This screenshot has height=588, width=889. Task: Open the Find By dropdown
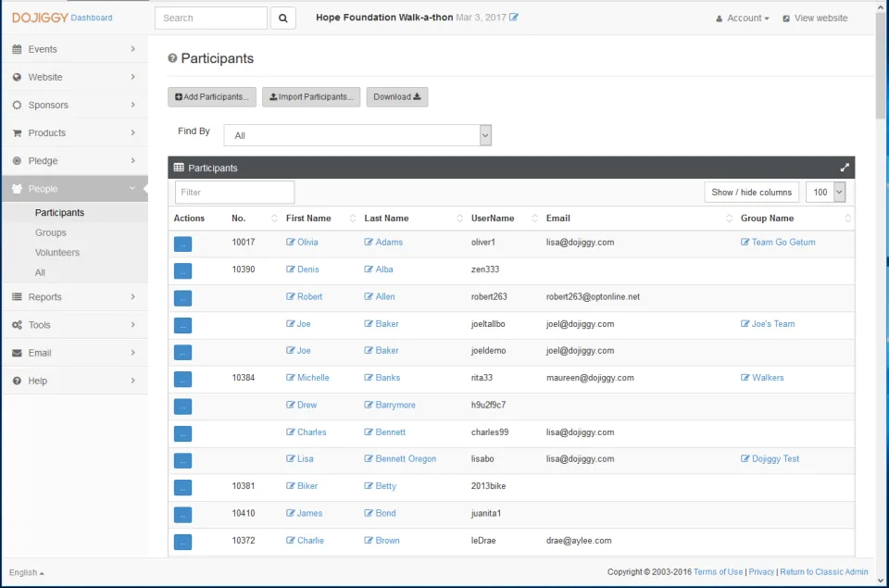click(x=357, y=135)
